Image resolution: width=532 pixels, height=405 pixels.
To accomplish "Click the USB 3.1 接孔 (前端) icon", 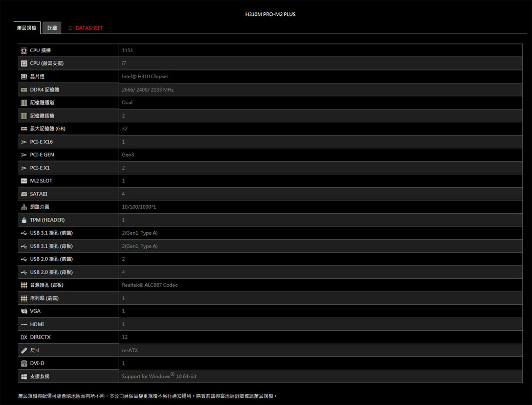I will tap(24, 233).
